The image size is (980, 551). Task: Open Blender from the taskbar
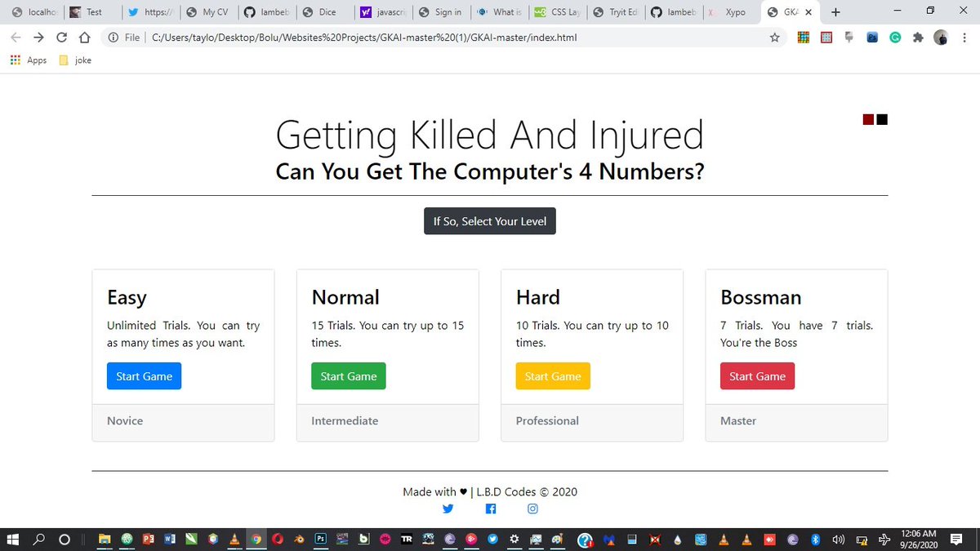click(300, 540)
